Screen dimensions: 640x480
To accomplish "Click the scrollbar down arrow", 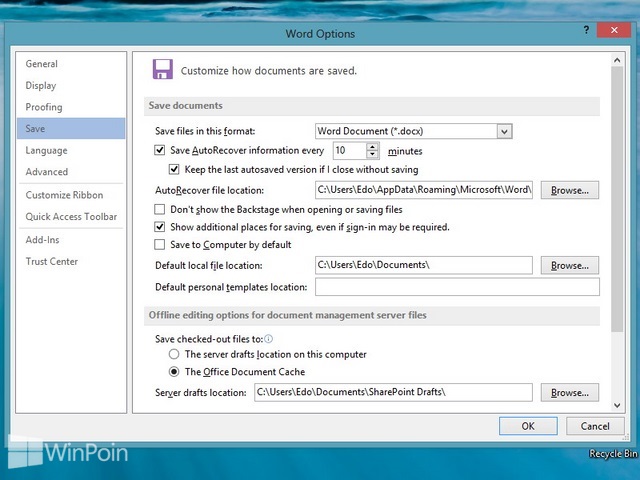I will pos(617,405).
